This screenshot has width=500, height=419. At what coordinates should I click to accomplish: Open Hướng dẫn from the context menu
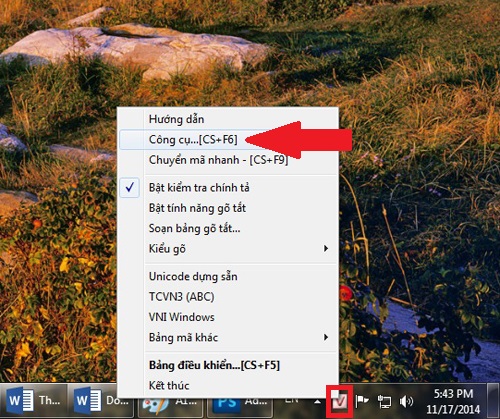tap(229, 119)
